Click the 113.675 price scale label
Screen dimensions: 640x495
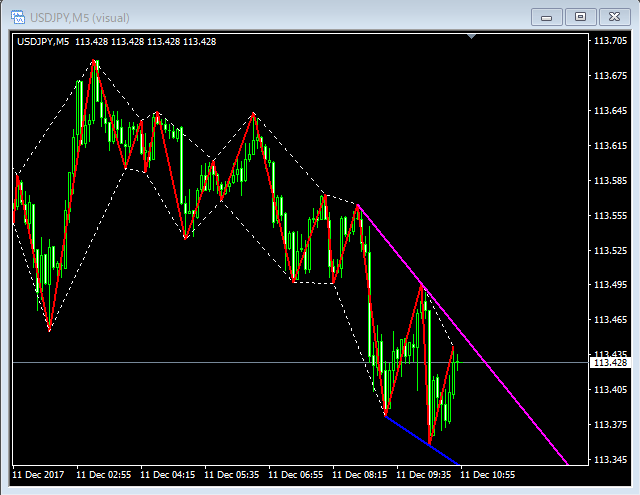coord(610,76)
